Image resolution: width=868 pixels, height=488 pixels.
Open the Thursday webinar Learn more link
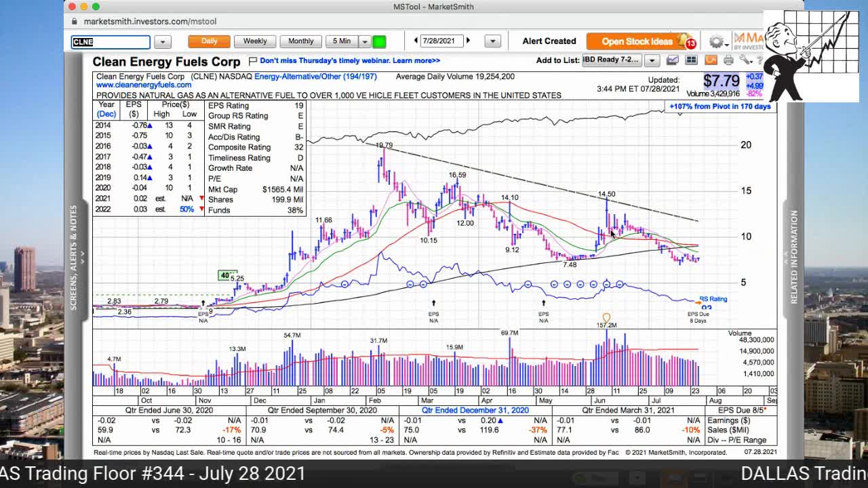click(x=350, y=60)
